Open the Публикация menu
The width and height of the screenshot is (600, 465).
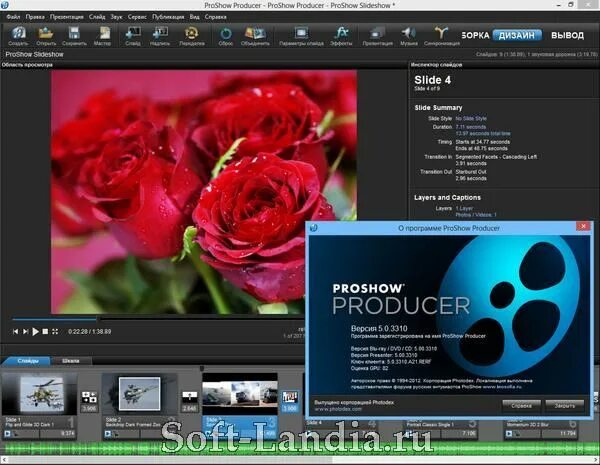coord(168,17)
